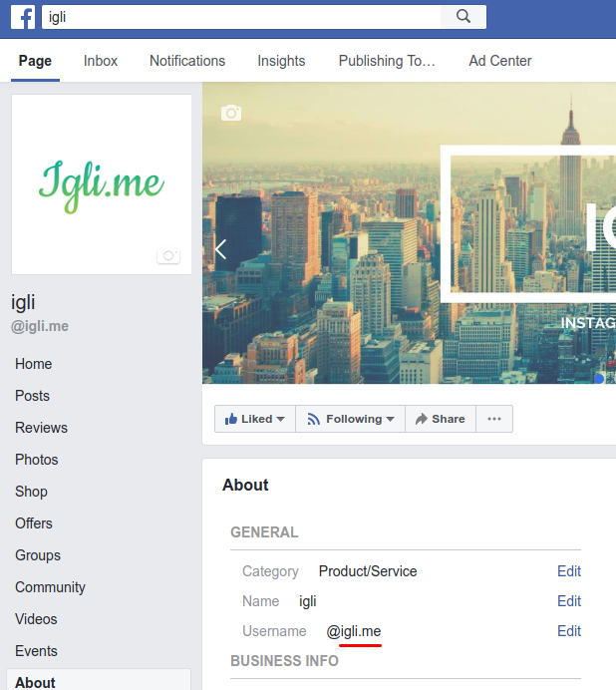Edit the Username field
Viewport: 616px width, 690px height.
[569, 631]
